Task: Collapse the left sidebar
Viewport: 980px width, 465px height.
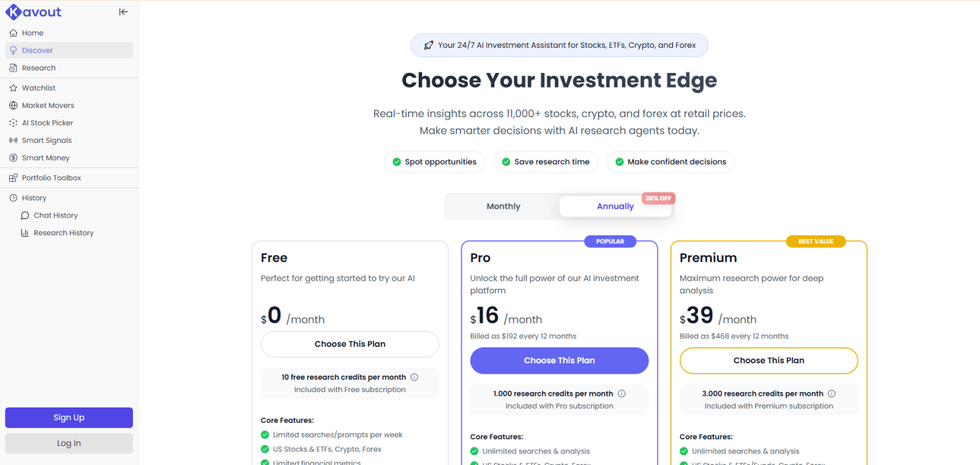Action: (124, 12)
